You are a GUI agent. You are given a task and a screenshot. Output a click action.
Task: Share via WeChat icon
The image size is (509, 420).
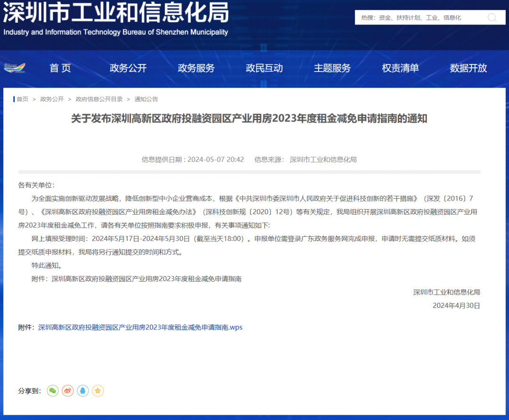(53, 391)
